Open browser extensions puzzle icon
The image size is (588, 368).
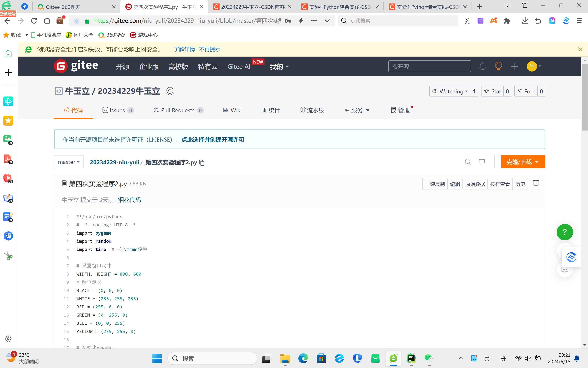[507, 21]
